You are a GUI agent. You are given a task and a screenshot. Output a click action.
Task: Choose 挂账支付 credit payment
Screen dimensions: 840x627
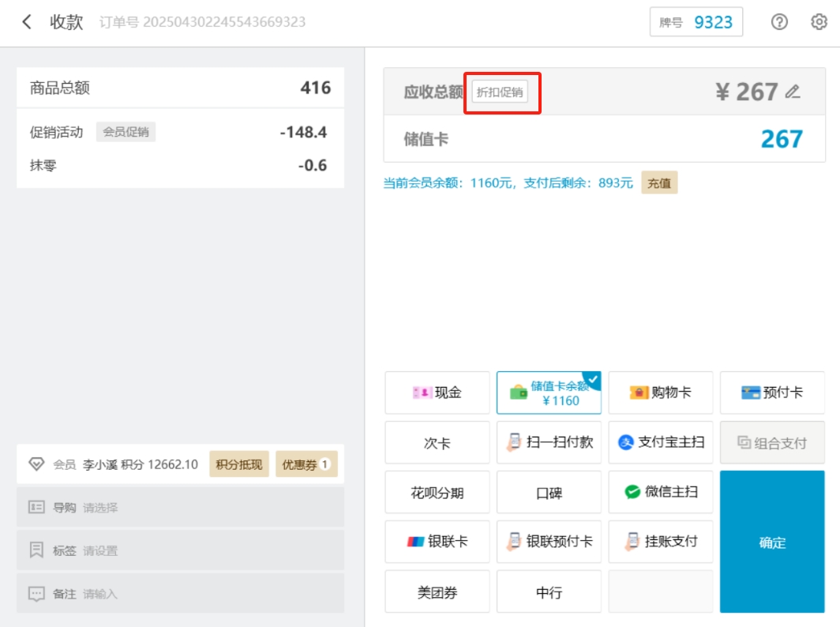(661, 542)
